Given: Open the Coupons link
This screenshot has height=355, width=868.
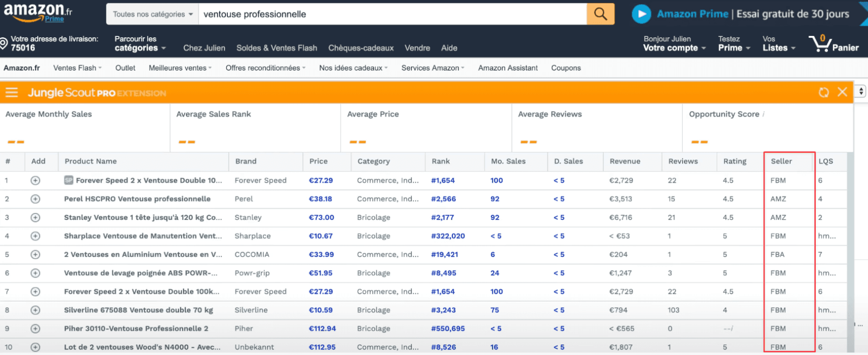Looking at the screenshot, I should coord(566,68).
